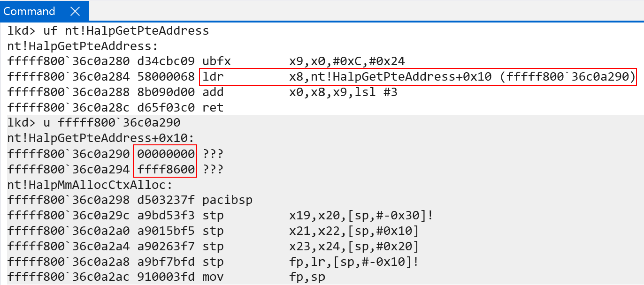Click address fffff800`36c0a280
This screenshot has height=285, width=644.
(69, 62)
